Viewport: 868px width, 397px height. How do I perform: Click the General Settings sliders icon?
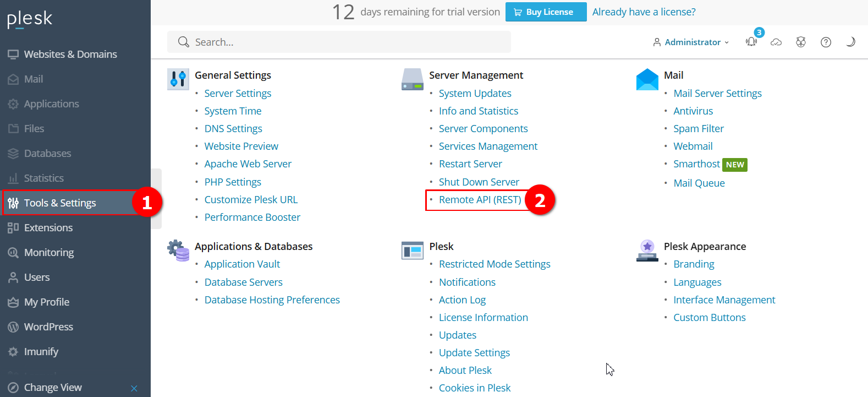178,79
